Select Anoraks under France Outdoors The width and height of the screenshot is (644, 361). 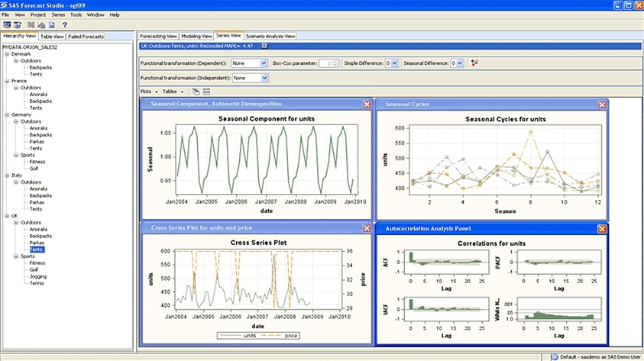[39, 95]
